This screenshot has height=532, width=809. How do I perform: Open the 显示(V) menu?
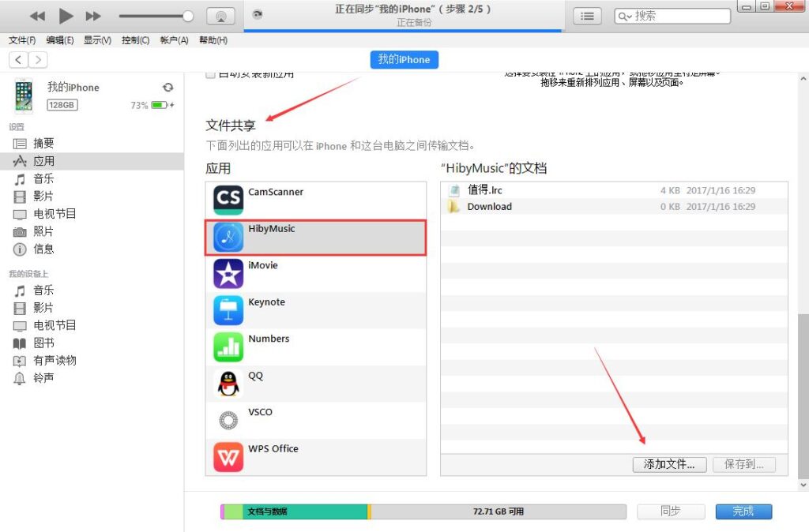click(x=97, y=40)
